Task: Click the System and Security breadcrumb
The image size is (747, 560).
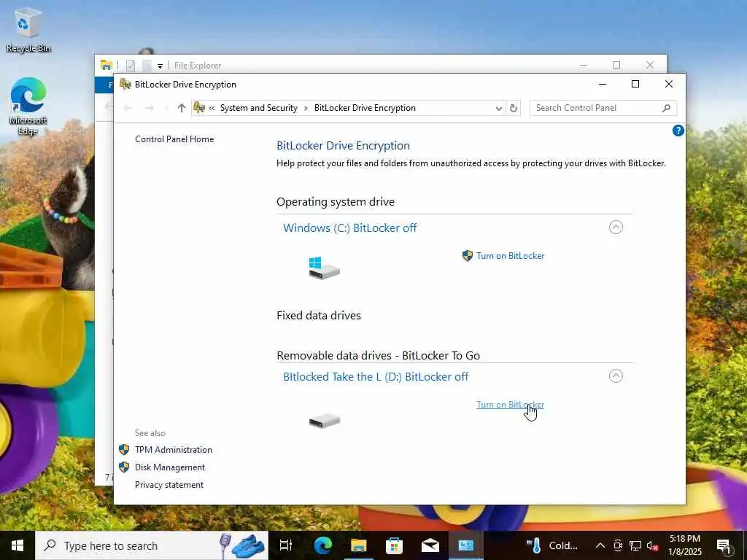Action: [259, 108]
